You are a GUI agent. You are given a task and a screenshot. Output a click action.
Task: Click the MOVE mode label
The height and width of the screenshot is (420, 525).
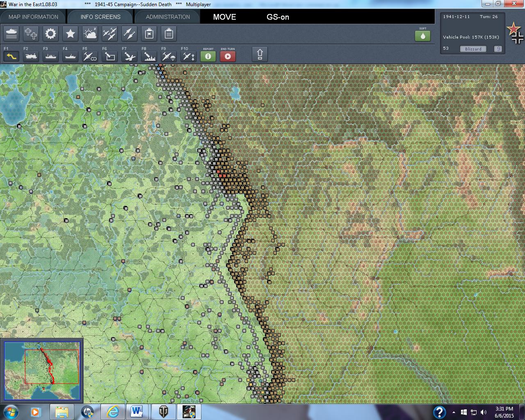[224, 17]
